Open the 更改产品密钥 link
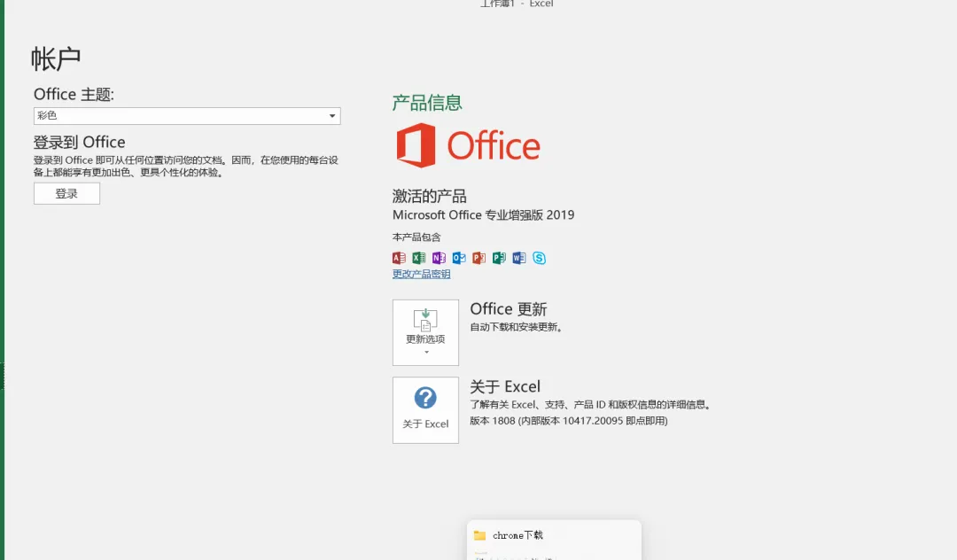The height and width of the screenshot is (560, 957). [421, 274]
